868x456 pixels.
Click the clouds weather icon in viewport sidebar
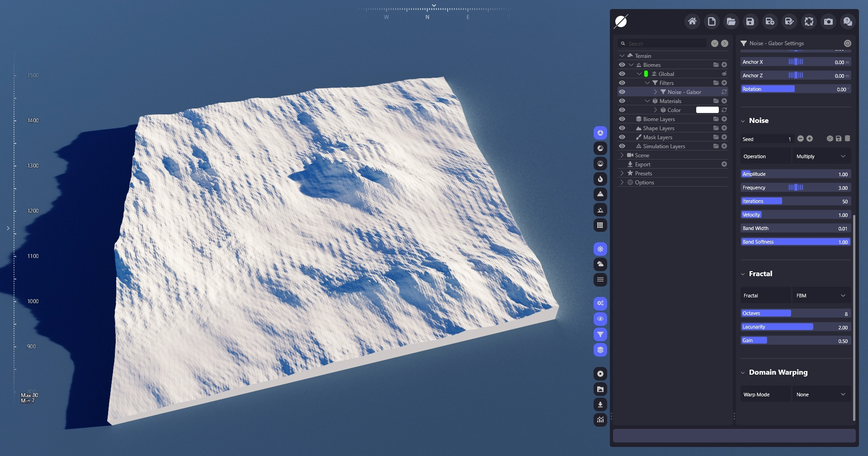pyautogui.click(x=600, y=264)
